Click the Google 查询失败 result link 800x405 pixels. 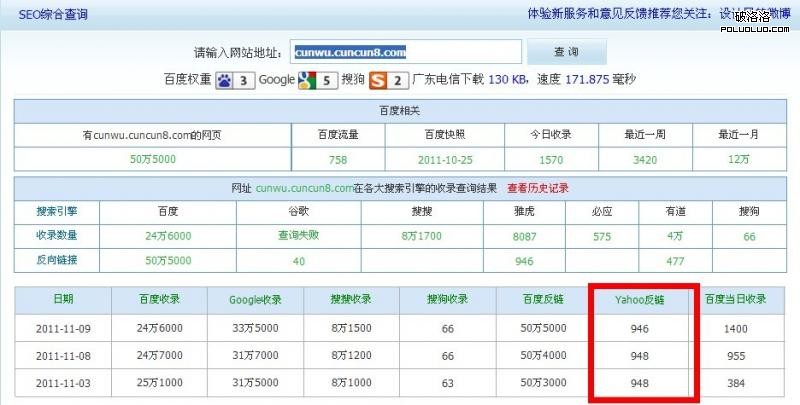pos(297,237)
